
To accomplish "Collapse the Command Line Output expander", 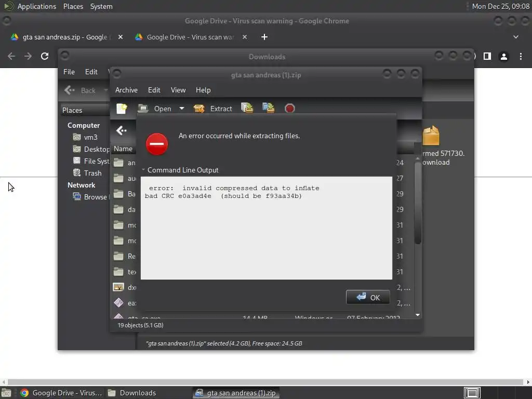I will coord(143,170).
